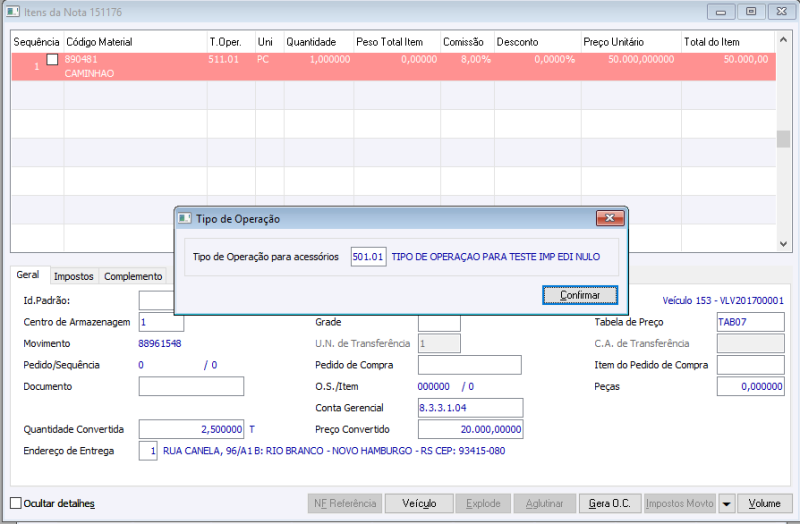Click the Centro de Armazenagem input field

click(x=161, y=322)
